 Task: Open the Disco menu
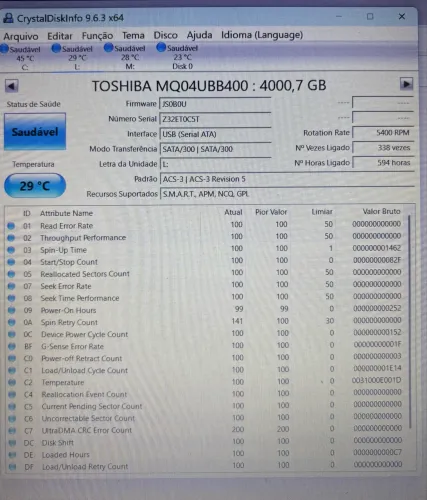pyautogui.click(x=165, y=35)
